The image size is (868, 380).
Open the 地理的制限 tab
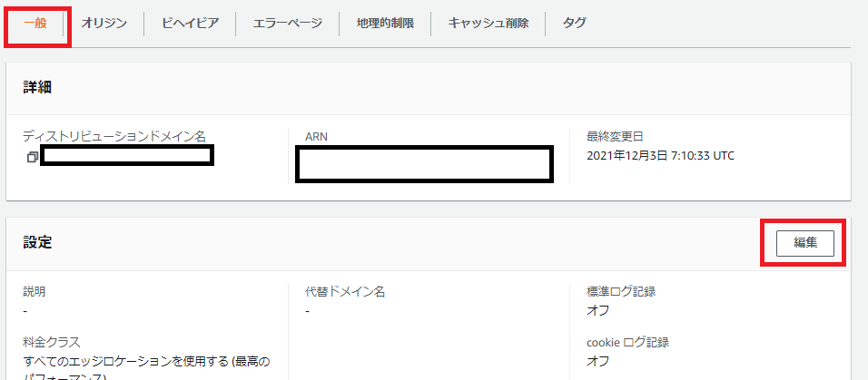385,23
